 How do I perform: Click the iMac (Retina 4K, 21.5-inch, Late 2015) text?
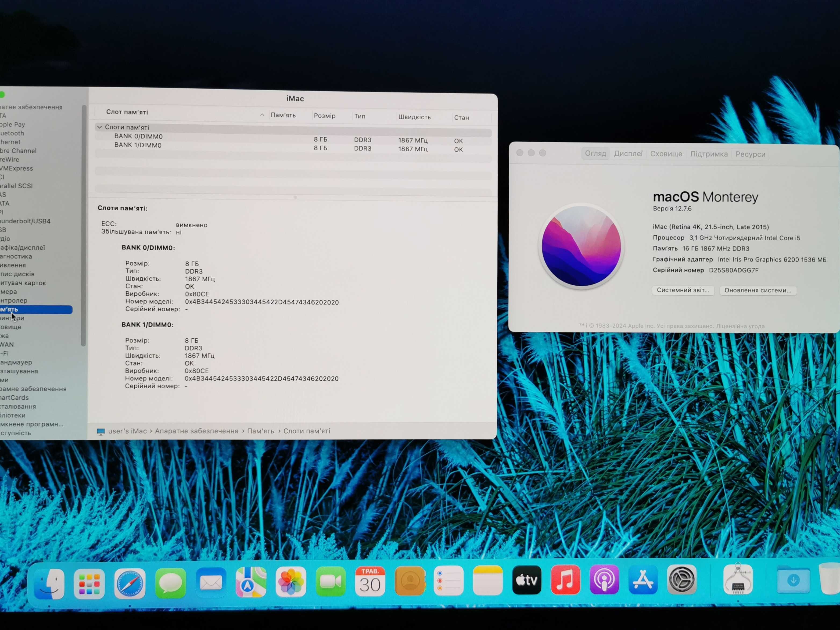[710, 227]
